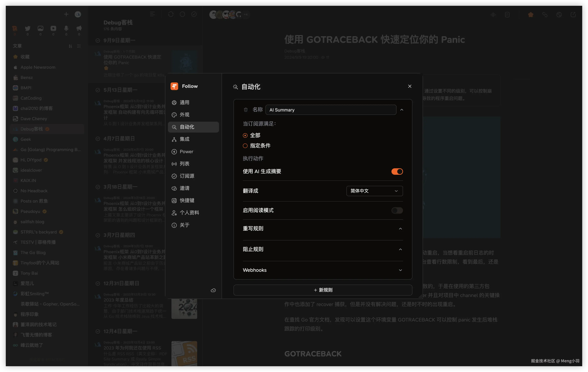The width and height of the screenshot is (588, 372).
Task: Switch to the notifications megaphone view
Action: tap(79, 28)
